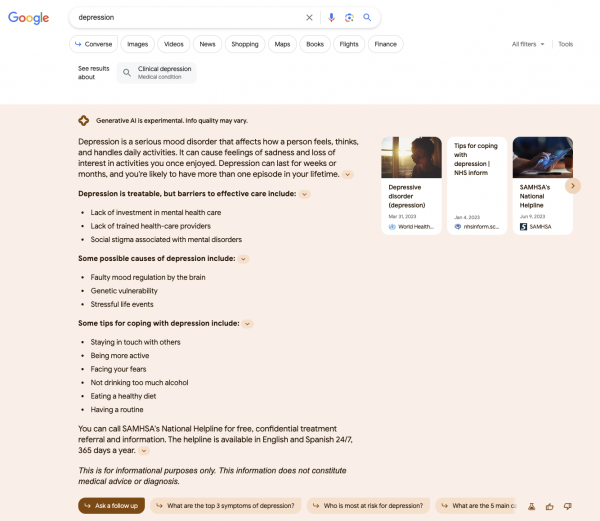
Task: Show next source cards with arrow
Action: pos(573,186)
